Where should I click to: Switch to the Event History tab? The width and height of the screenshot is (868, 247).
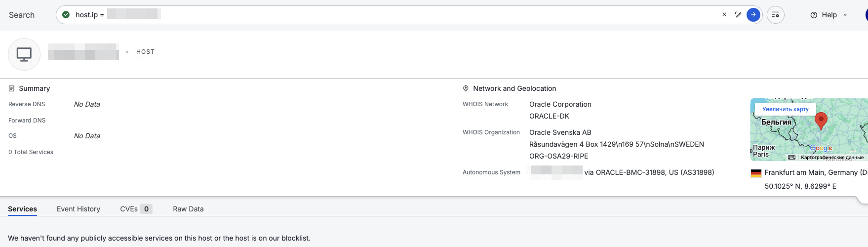click(79, 209)
